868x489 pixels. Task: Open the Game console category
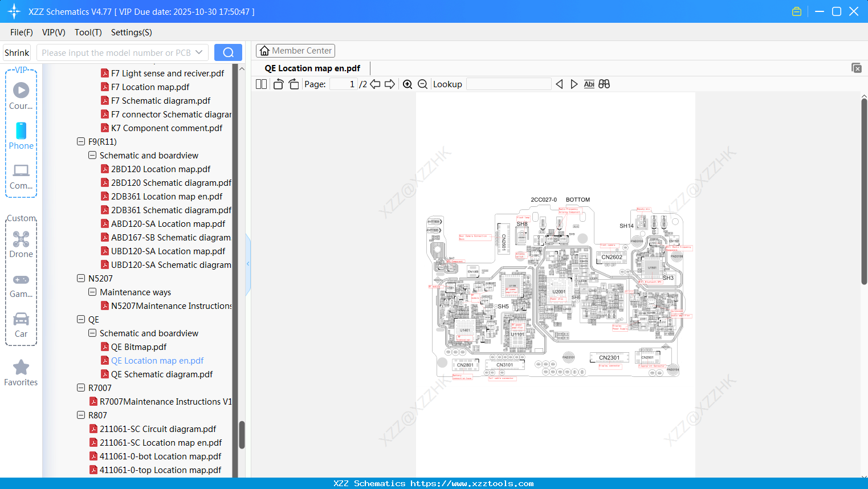[21, 285]
